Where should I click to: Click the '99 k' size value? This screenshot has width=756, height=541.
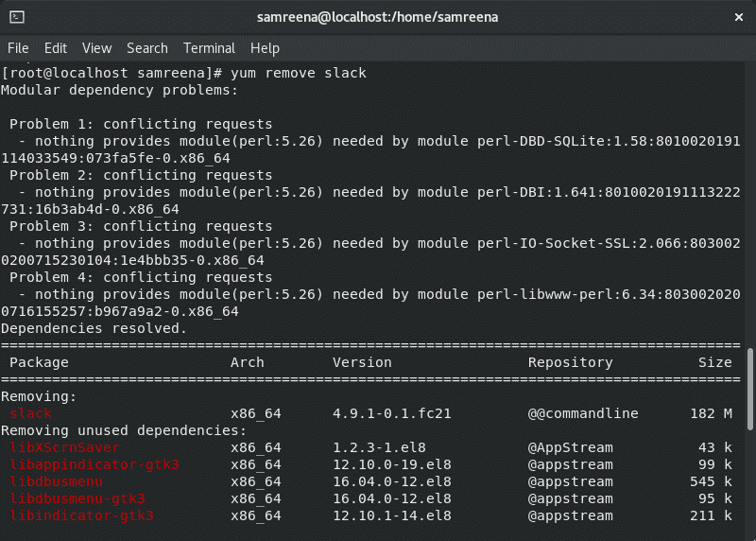point(715,464)
